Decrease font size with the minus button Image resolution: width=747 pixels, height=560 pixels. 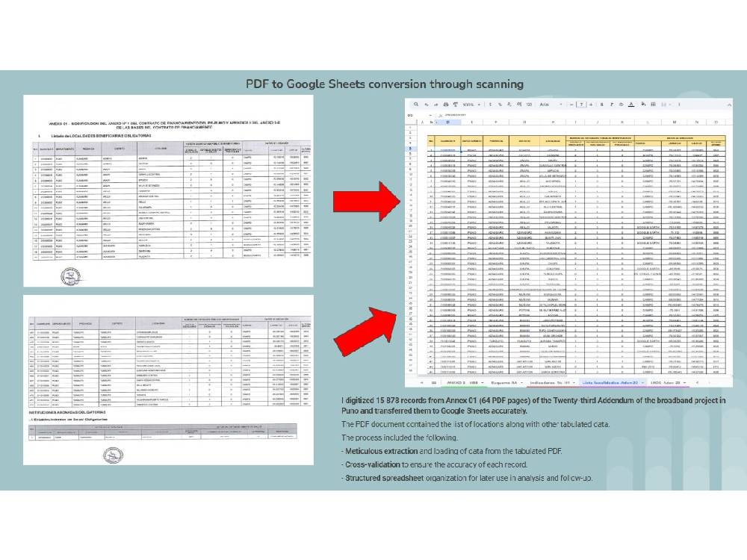[571, 105]
